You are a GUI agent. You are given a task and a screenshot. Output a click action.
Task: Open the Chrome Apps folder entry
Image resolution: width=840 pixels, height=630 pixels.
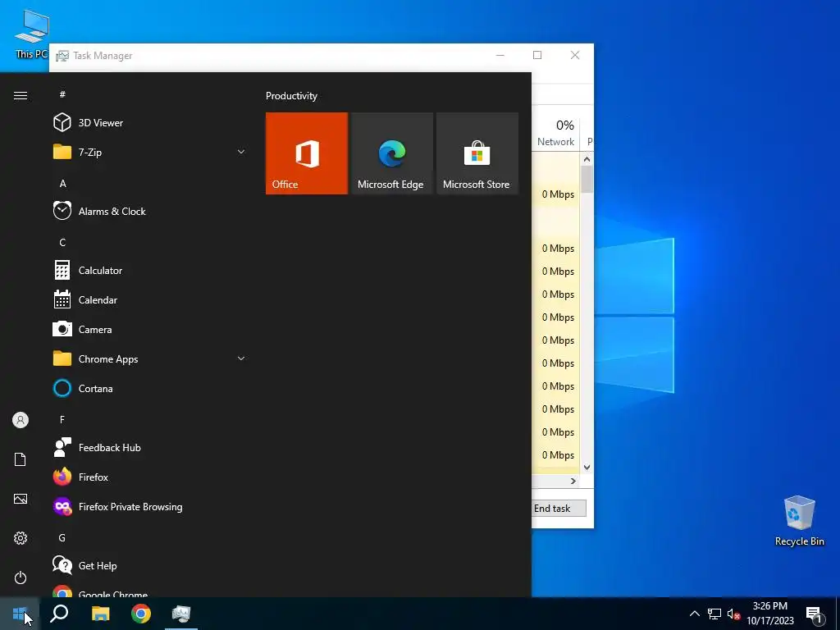click(149, 359)
